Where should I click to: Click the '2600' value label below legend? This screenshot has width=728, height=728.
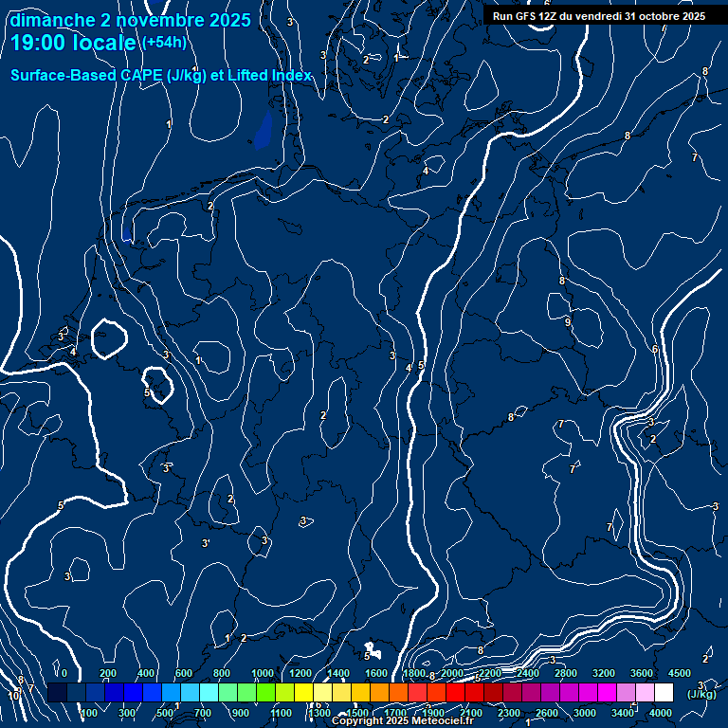tap(547, 713)
